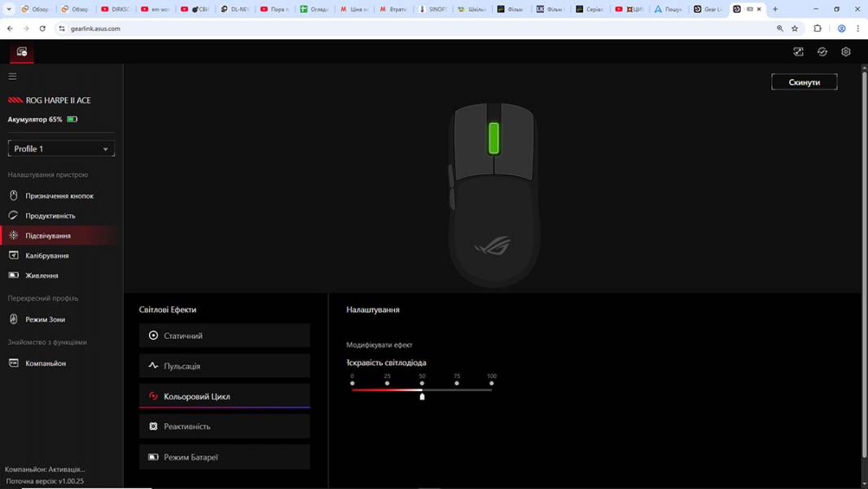Image resolution: width=868 pixels, height=489 pixels.
Task: Select the Кольоровий Цикл lighting effect
Action: [x=224, y=396]
